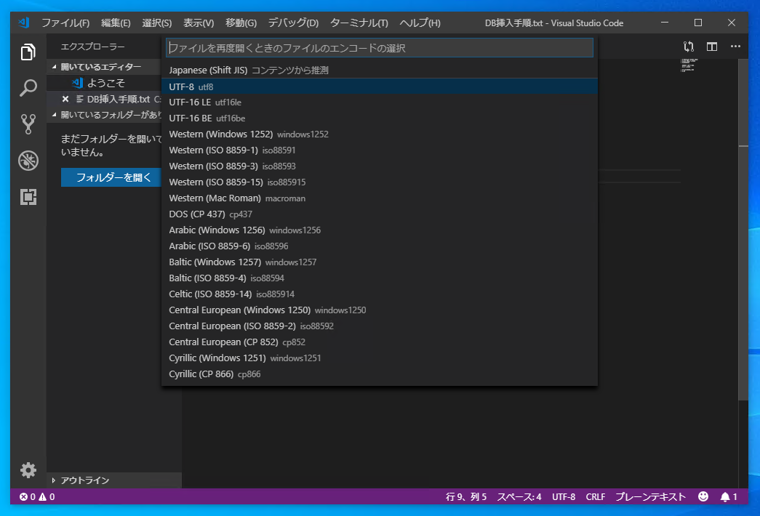Choose Central European (ISO 8859-2) encoding
The height and width of the screenshot is (516, 760).
[x=380, y=326]
